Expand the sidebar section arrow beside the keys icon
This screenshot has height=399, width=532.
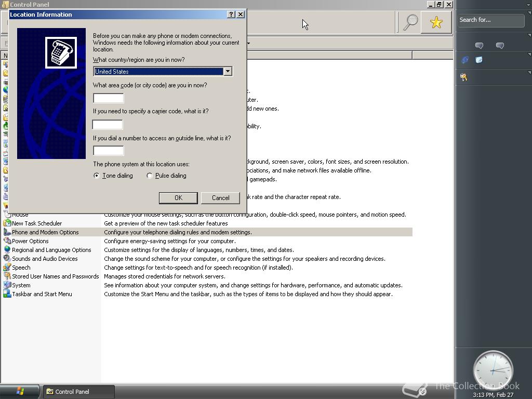point(529,73)
